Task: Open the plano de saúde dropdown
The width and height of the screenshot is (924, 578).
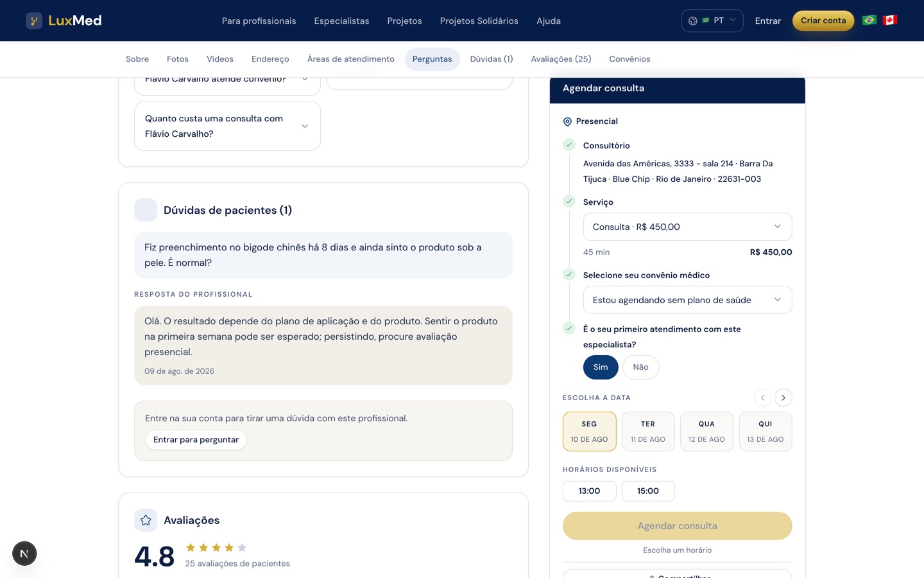Action: click(687, 300)
